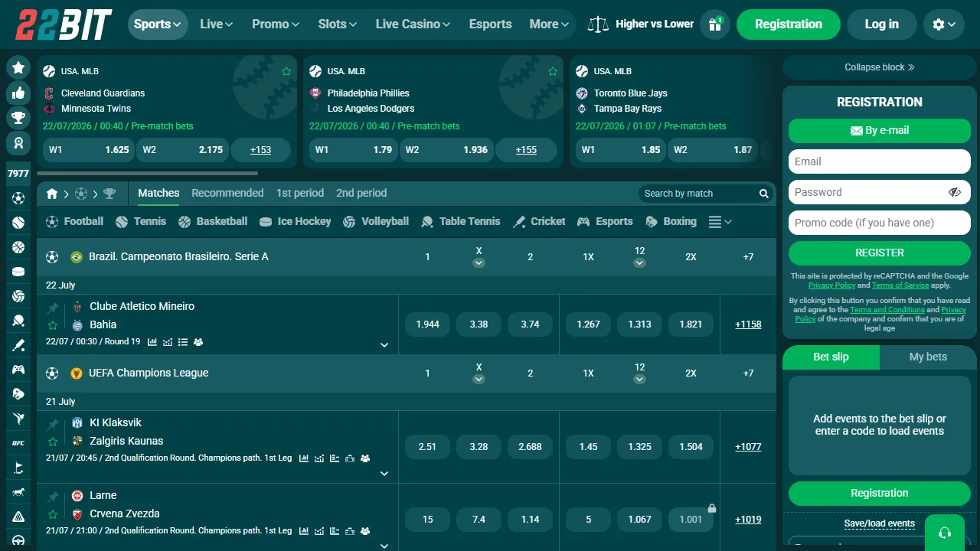Image resolution: width=980 pixels, height=551 pixels.
Task: Select the UFC icon in left sidebar
Action: pyautogui.click(x=18, y=442)
